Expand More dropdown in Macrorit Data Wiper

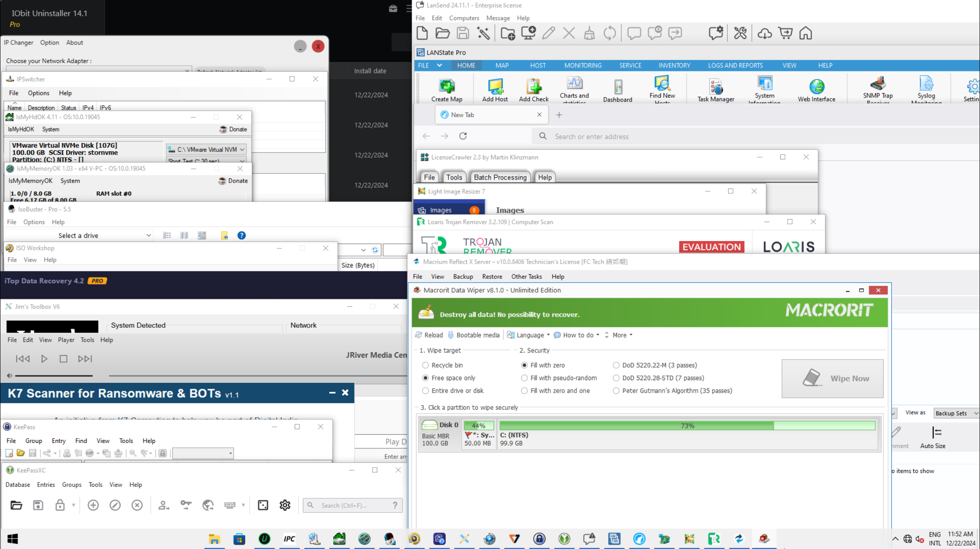pyautogui.click(x=619, y=335)
